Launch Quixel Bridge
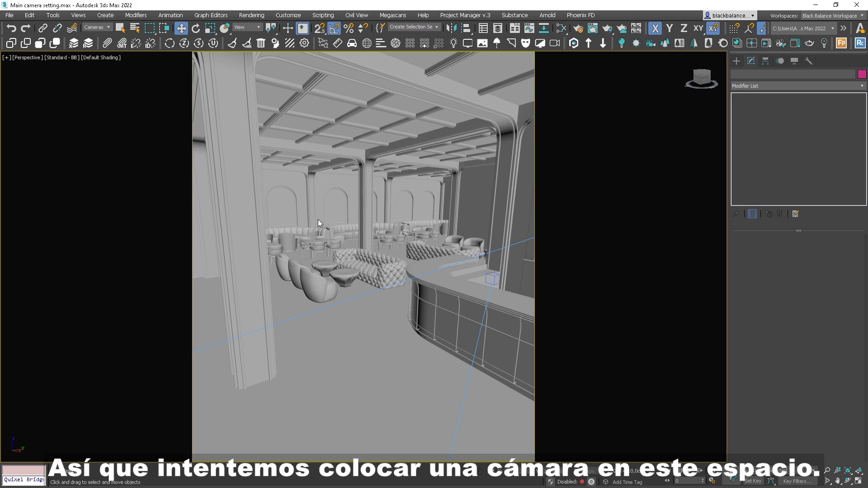This screenshot has height=488, width=868. (23, 479)
